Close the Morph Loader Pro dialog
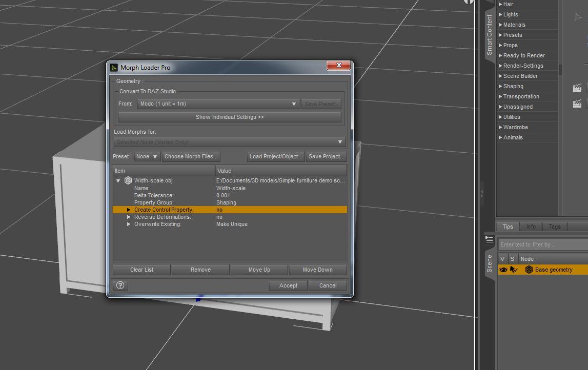The image size is (588, 370). 339,65
